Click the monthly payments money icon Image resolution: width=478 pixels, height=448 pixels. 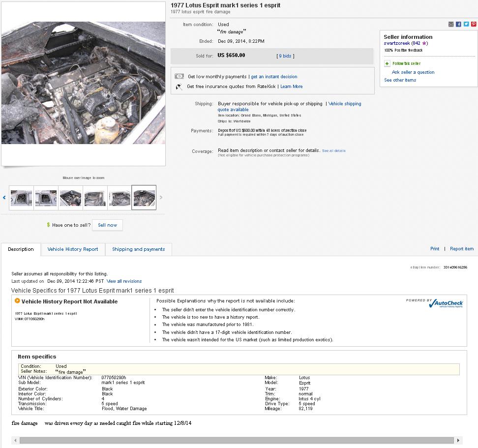tap(179, 76)
